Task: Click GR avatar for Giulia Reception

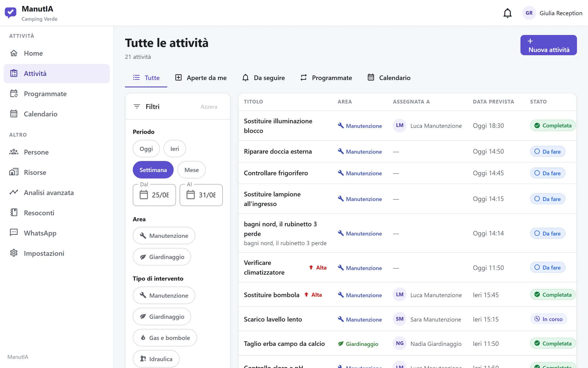Action: point(529,13)
